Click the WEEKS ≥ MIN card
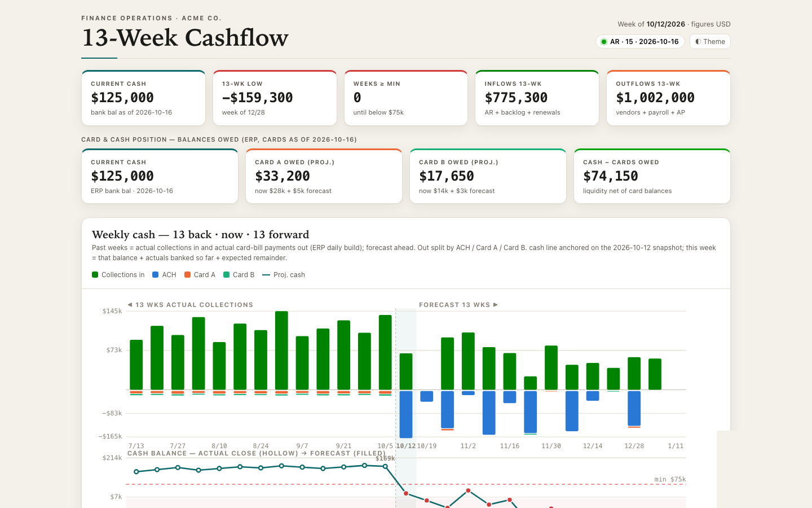Viewport: 812px width, 508px height. tap(406, 98)
